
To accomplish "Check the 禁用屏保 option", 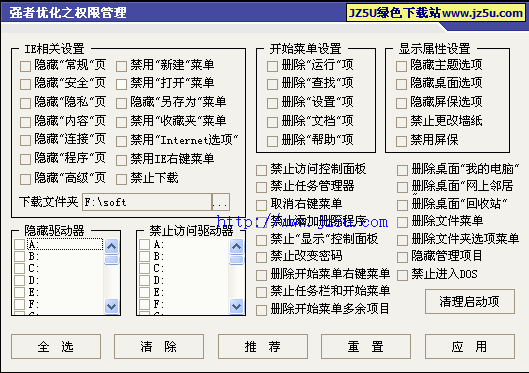I will (x=401, y=141).
